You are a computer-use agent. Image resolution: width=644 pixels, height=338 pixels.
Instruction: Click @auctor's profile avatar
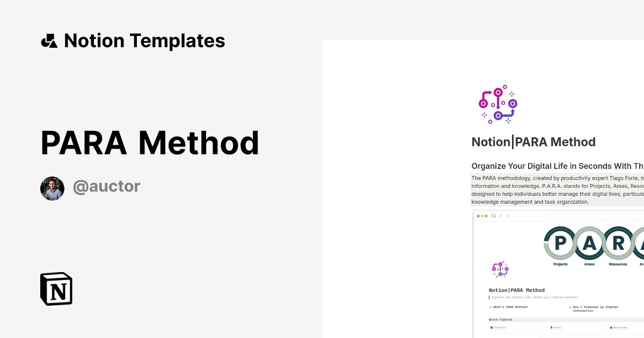tap(52, 188)
